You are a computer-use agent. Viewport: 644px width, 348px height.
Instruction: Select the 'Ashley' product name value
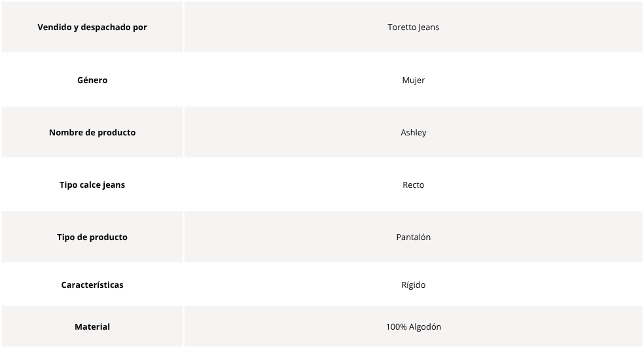click(x=413, y=133)
